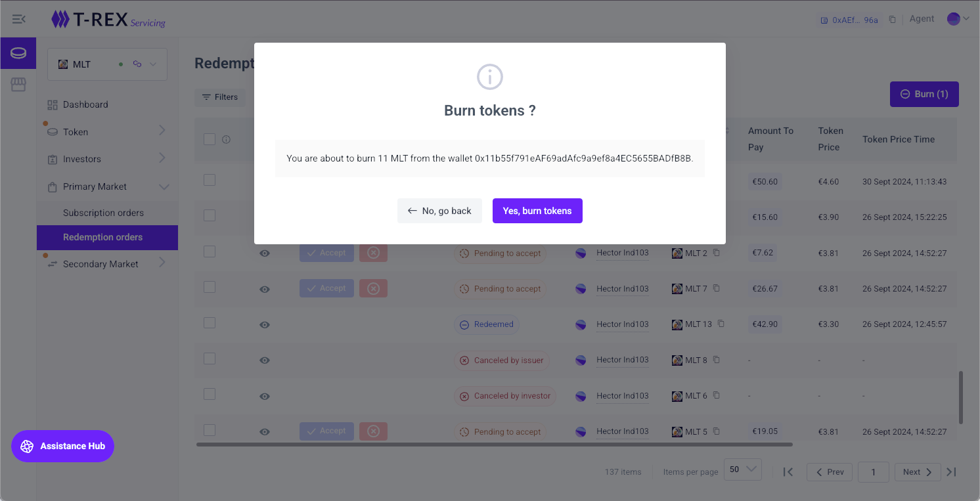Jump to the last page of results
This screenshot has height=501, width=980.
(x=952, y=471)
